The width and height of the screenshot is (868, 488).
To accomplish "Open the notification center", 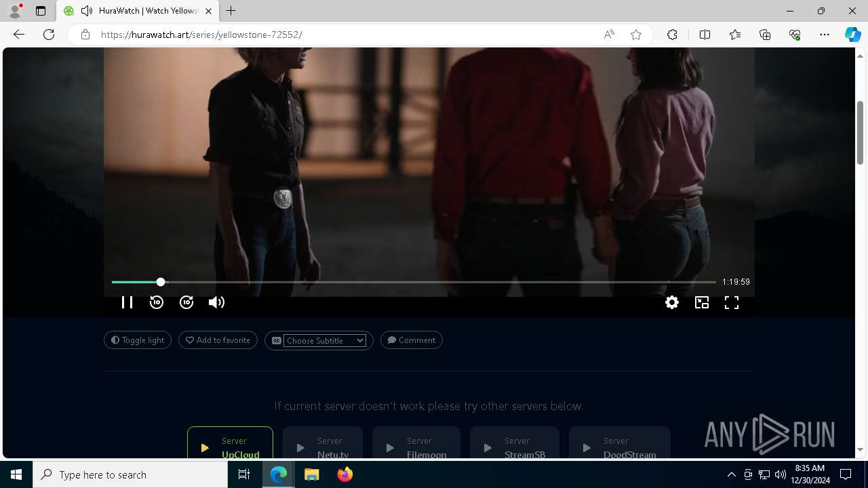I will click(x=846, y=474).
